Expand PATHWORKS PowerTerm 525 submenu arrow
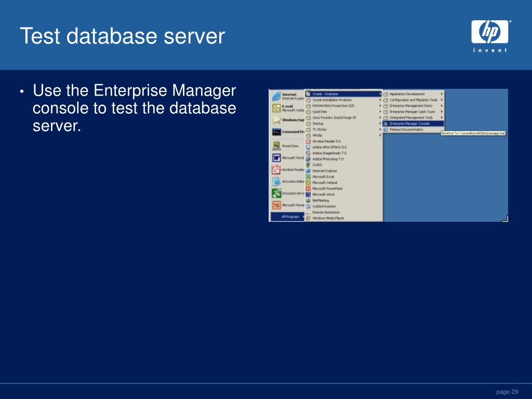 pyautogui.click(x=380, y=106)
